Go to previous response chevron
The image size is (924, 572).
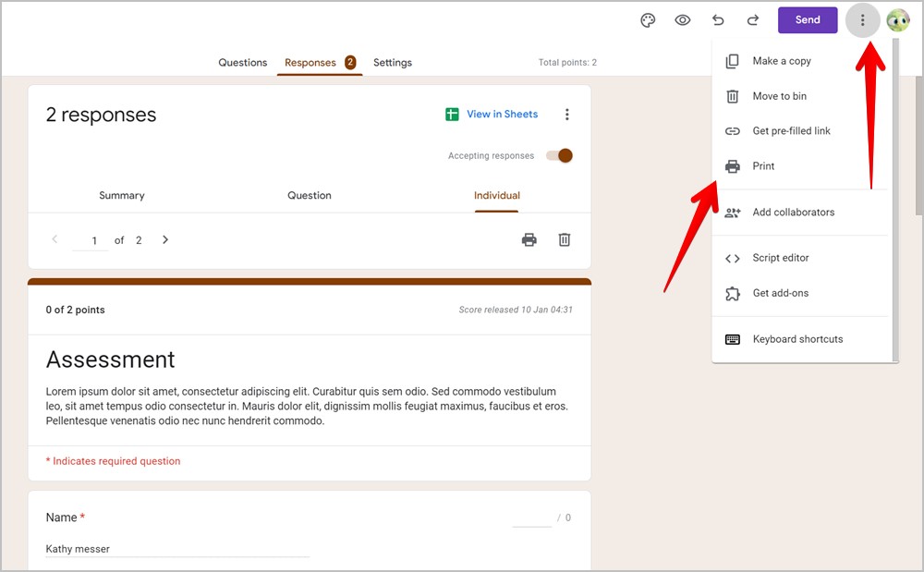pos(55,239)
